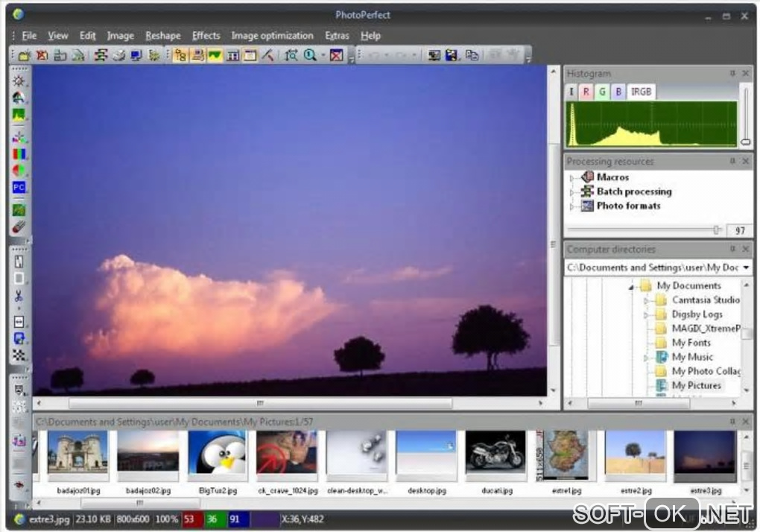Viewport: 760px width, 532px height.
Task: Click the print icon in the top toolbar
Action: coord(118,55)
